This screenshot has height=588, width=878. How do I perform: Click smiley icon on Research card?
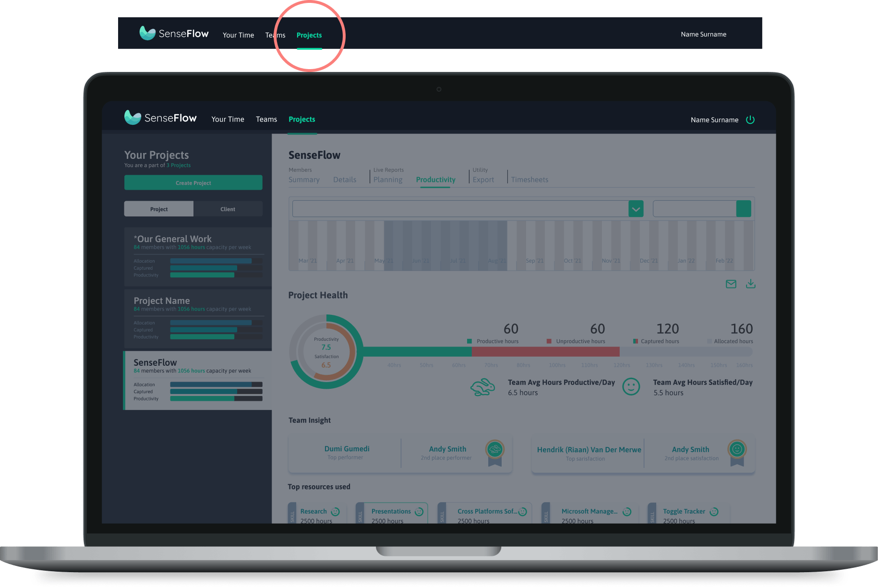click(x=336, y=512)
